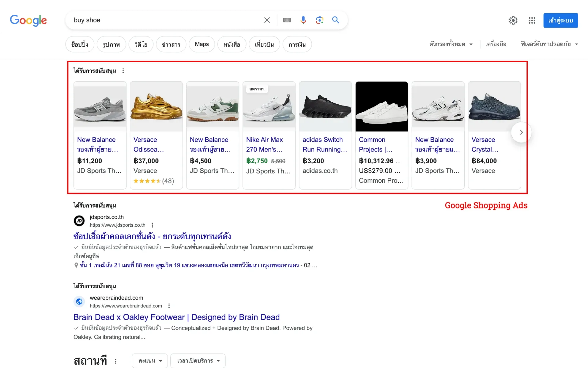Screen dimensions: 588x368
Task: Select the ช็อปปิ้ง filter tab
Action: pyautogui.click(x=80, y=44)
